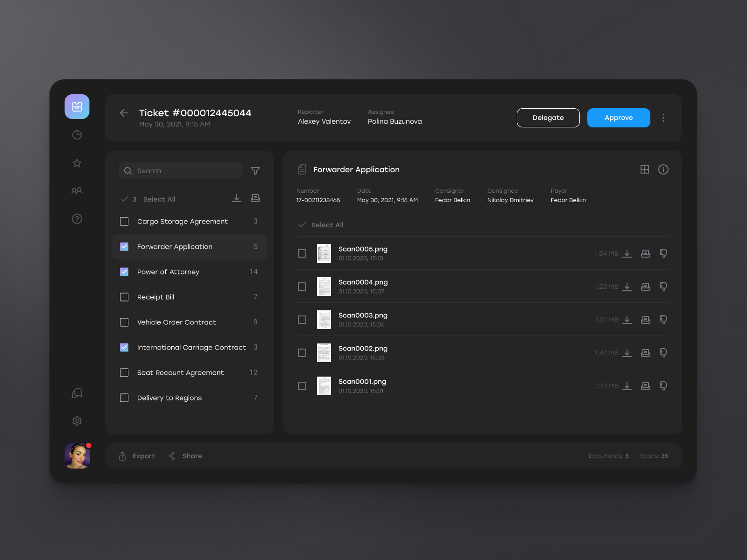Click the back arrow beside Ticket #000012445044
This screenshot has height=560, width=747.
click(124, 113)
